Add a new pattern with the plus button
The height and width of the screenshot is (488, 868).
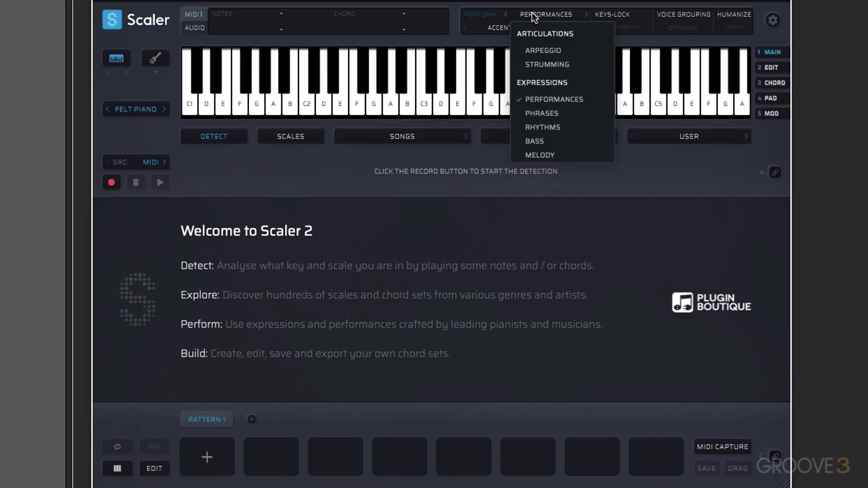(x=252, y=419)
